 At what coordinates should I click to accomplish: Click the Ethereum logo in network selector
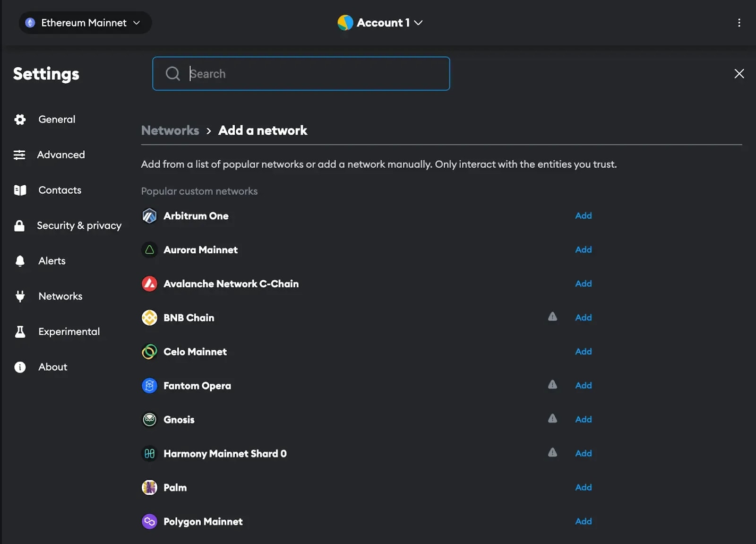point(30,23)
